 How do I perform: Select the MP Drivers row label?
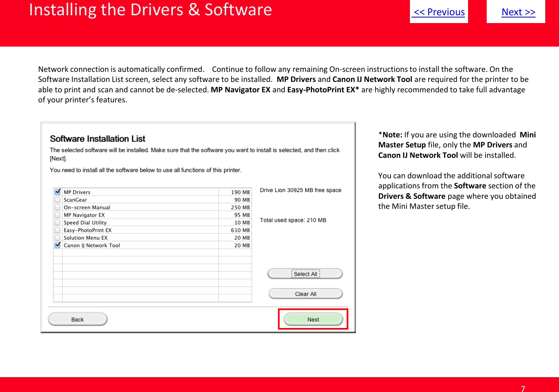(x=77, y=192)
